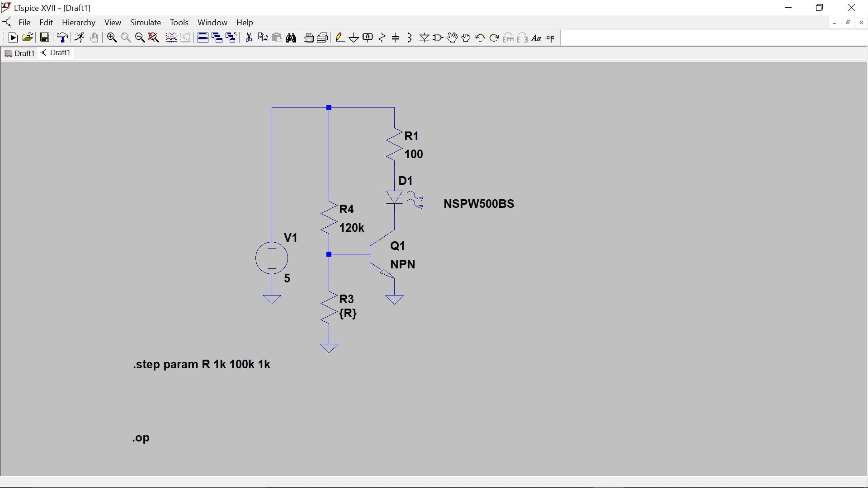The image size is (868, 488).
Task: Click the Label Net icon
Action: tap(368, 38)
